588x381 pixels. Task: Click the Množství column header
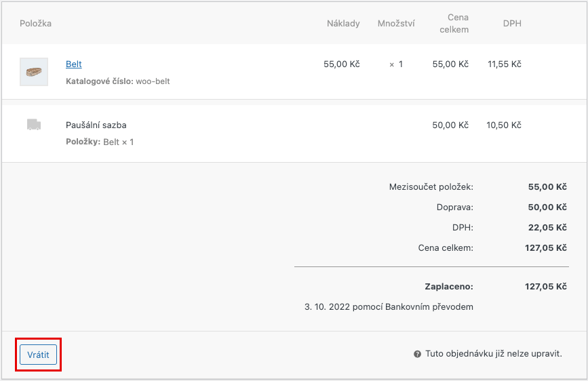tap(395, 24)
